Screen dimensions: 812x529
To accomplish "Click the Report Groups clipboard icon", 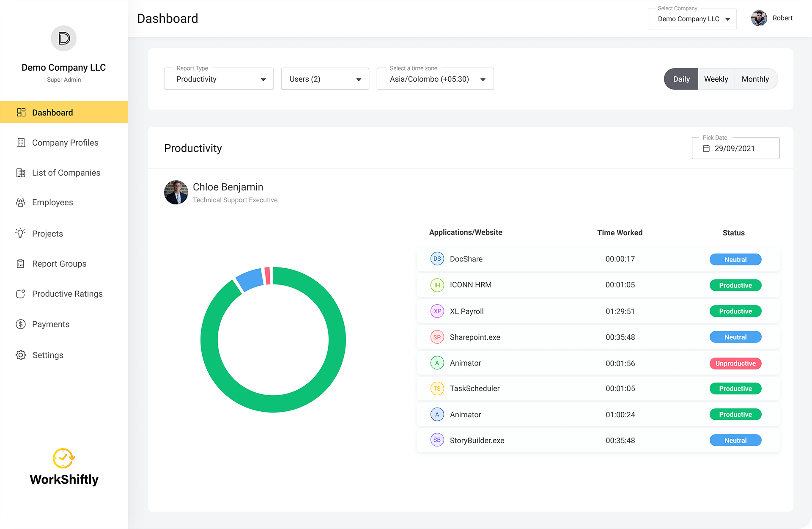I will pos(21,264).
